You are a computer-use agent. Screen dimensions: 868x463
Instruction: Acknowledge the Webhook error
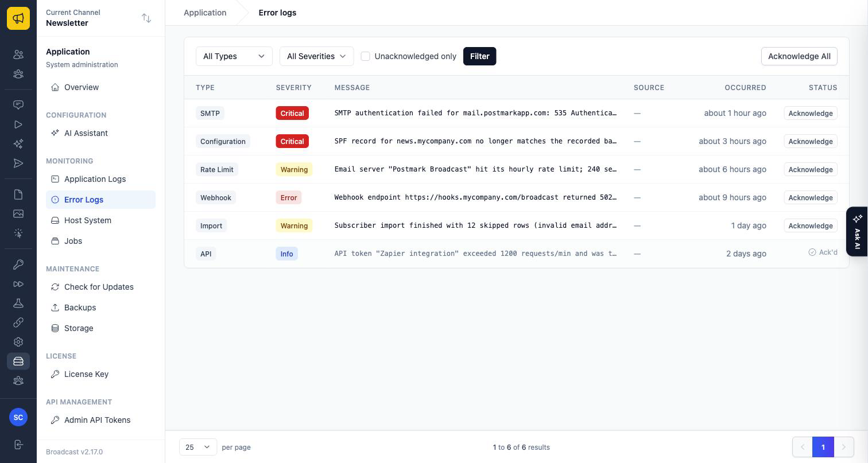(811, 197)
